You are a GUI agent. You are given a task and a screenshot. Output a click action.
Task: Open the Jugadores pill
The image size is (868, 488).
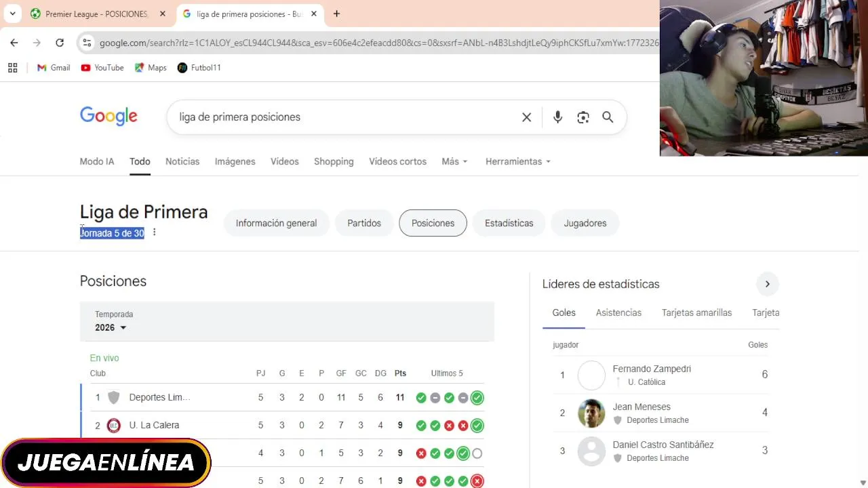(x=585, y=223)
